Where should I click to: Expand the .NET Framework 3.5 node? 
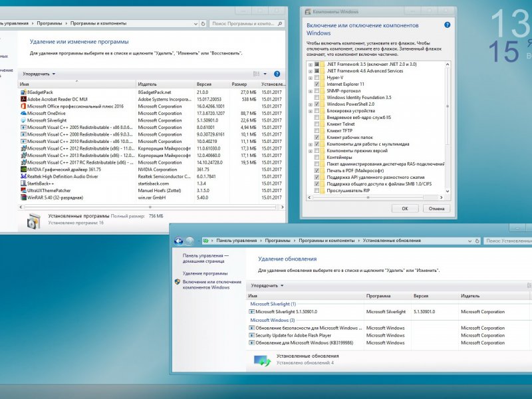coord(311,65)
